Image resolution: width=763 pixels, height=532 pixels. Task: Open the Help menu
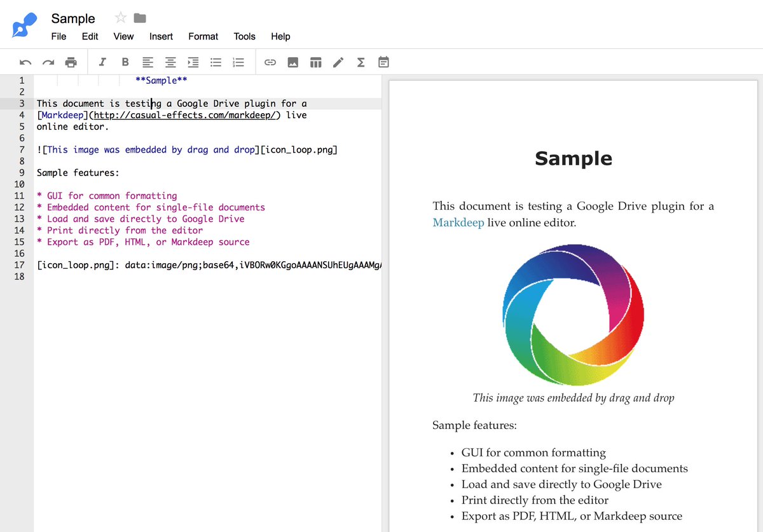(280, 36)
